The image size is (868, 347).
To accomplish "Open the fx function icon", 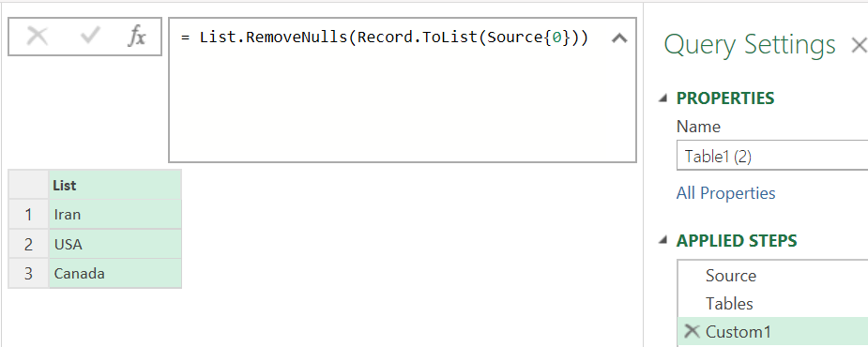I will [x=137, y=37].
